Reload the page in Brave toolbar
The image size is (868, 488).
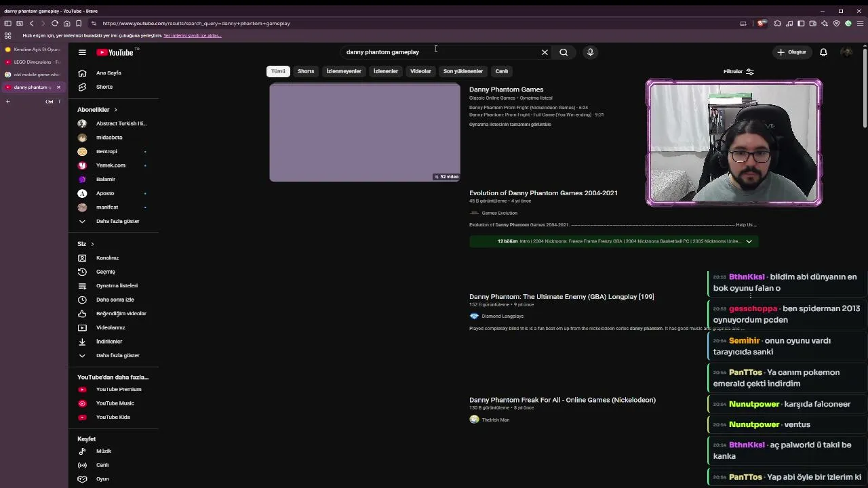pos(55,23)
